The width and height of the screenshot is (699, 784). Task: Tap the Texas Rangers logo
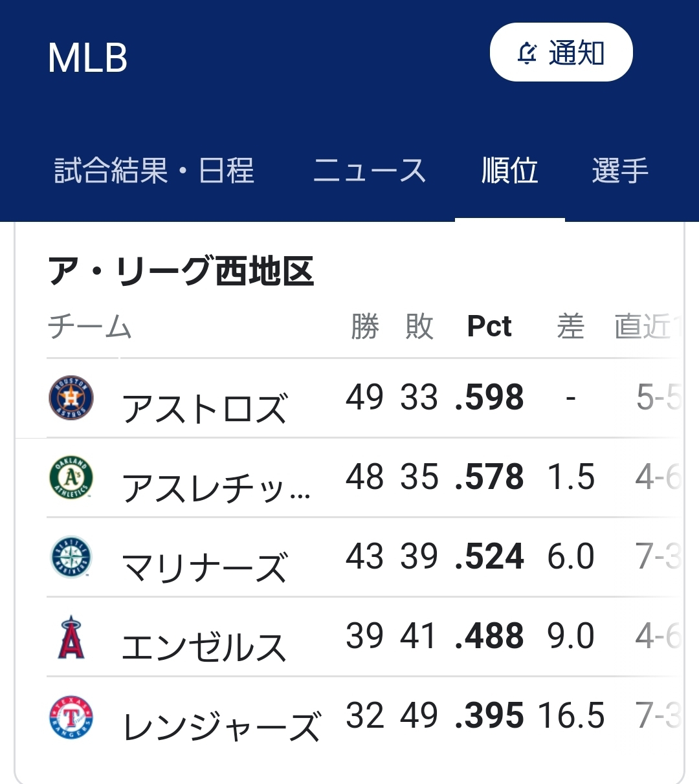(71, 717)
